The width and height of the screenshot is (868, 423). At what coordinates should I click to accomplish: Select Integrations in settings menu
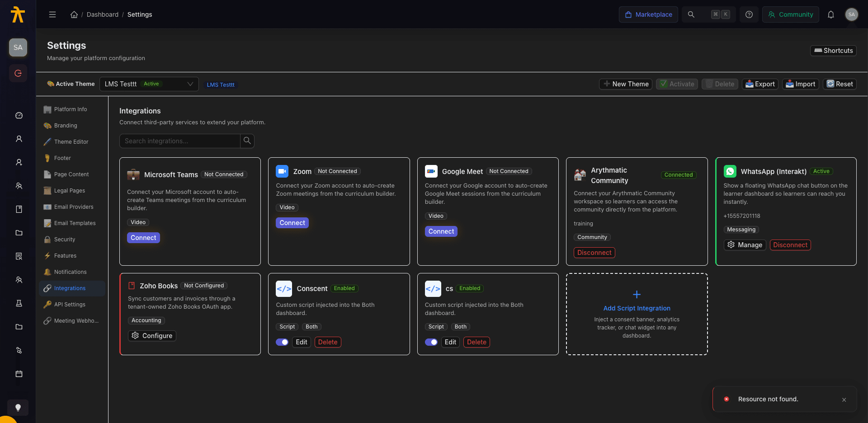(72, 288)
